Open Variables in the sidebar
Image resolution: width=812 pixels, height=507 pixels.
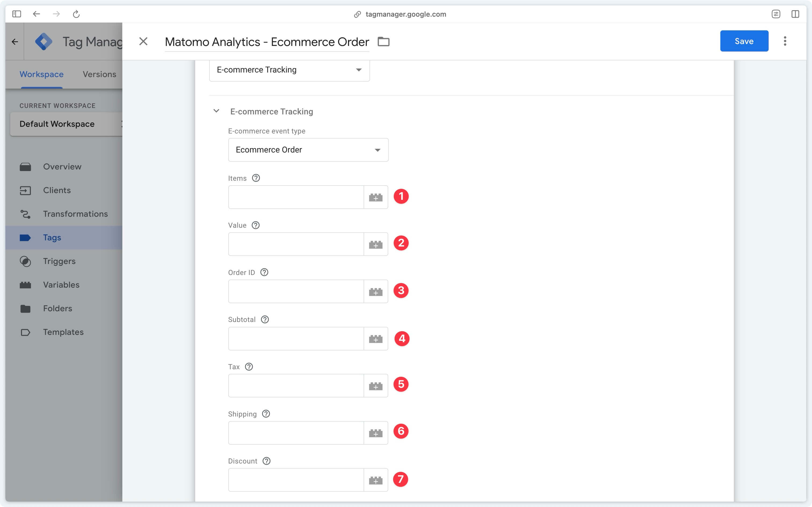tap(64, 285)
